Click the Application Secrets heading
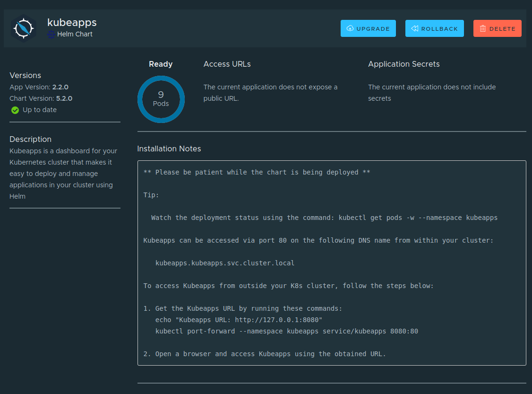This screenshot has height=394, width=532. coord(404,64)
